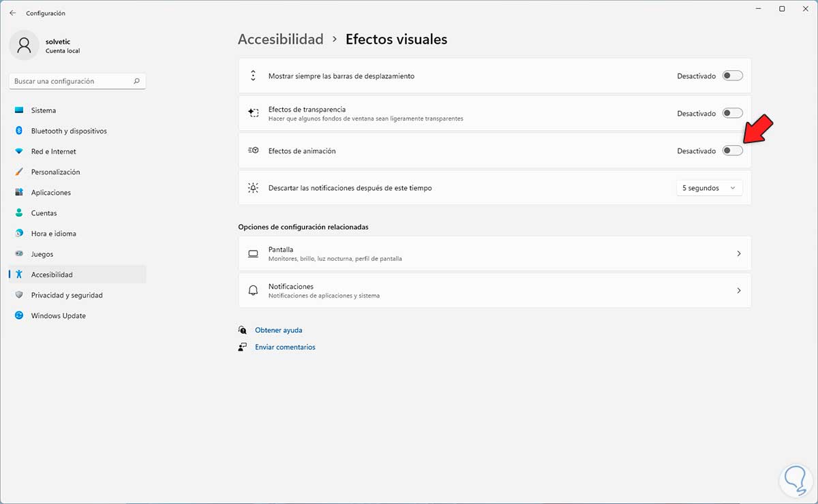Open Red e Internet settings
This screenshot has height=504, width=818.
[53, 151]
